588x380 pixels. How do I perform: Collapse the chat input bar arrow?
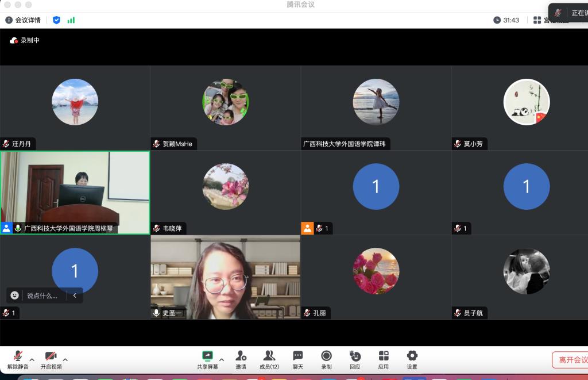[75, 295]
